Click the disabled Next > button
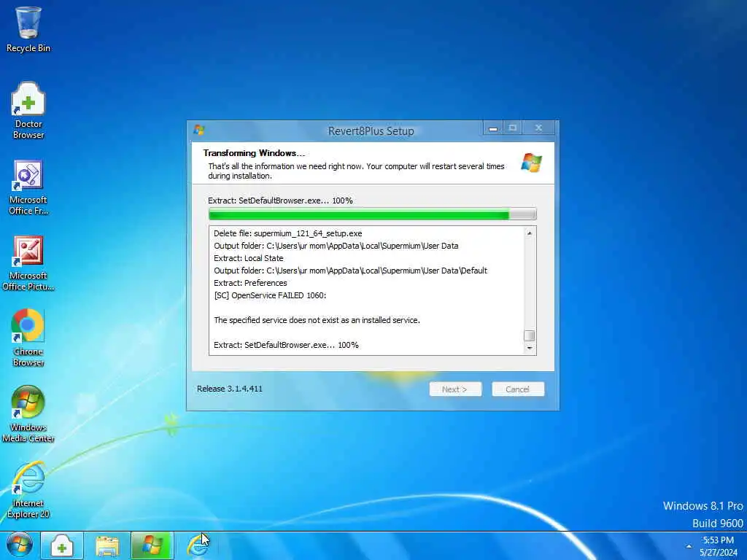This screenshot has height=560, width=747. pyautogui.click(x=455, y=389)
